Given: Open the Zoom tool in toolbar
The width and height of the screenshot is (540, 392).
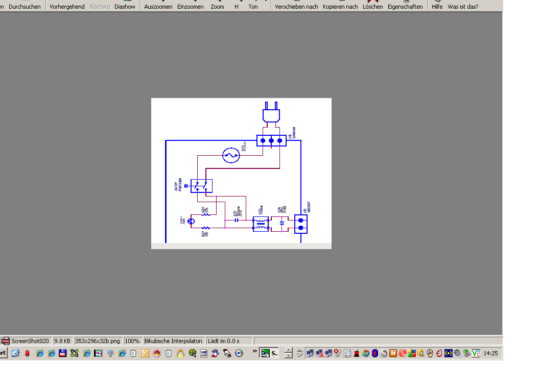Looking at the screenshot, I should pos(217,6).
